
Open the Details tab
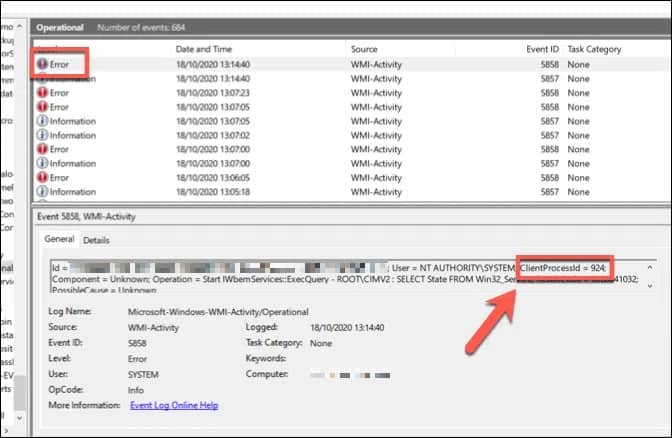(96, 240)
